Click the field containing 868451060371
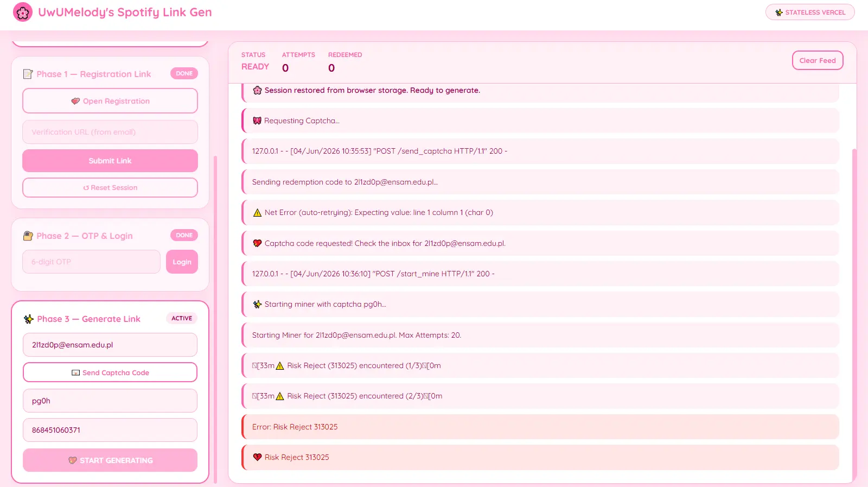This screenshot has width=868, height=487. pyautogui.click(x=110, y=430)
